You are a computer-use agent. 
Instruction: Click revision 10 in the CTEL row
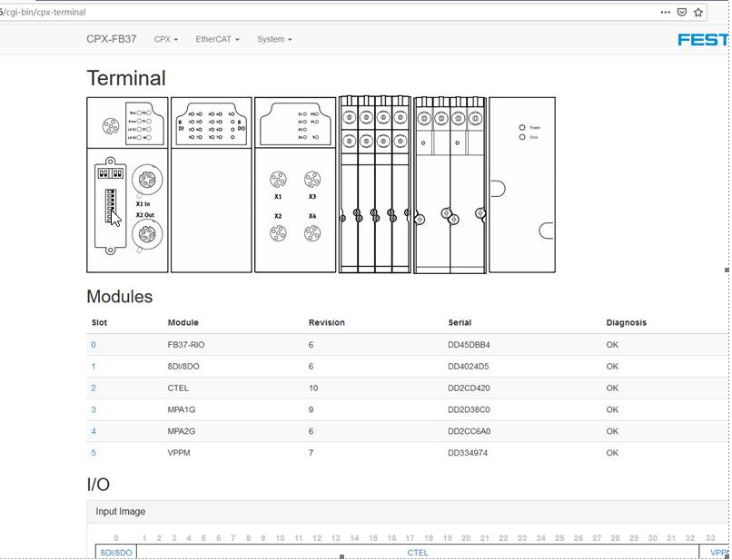(313, 388)
